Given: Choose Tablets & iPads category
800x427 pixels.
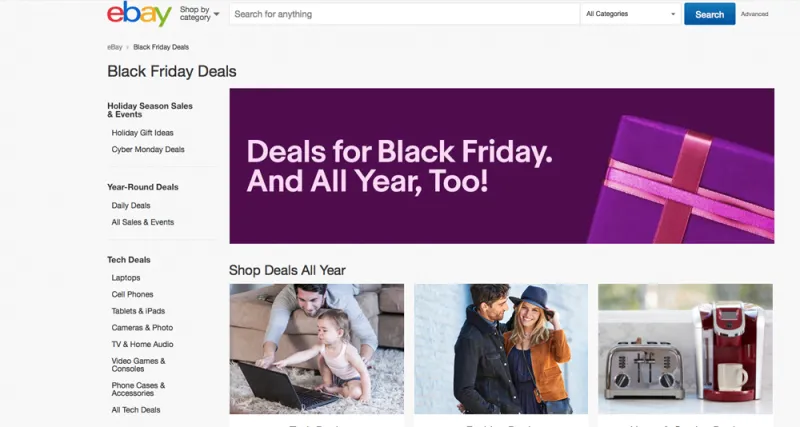Looking at the screenshot, I should coord(138,311).
